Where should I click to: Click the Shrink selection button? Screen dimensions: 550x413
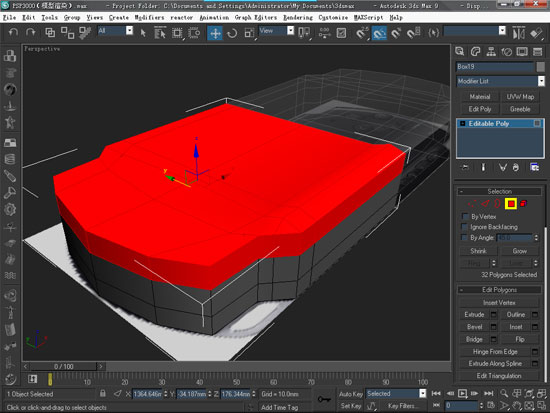click(478, 251)
